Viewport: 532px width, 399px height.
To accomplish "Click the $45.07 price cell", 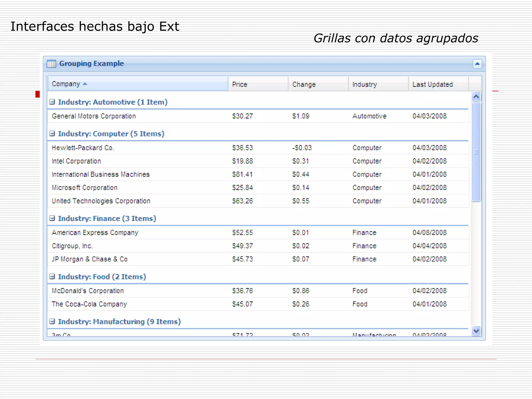I will coord(242,304).
